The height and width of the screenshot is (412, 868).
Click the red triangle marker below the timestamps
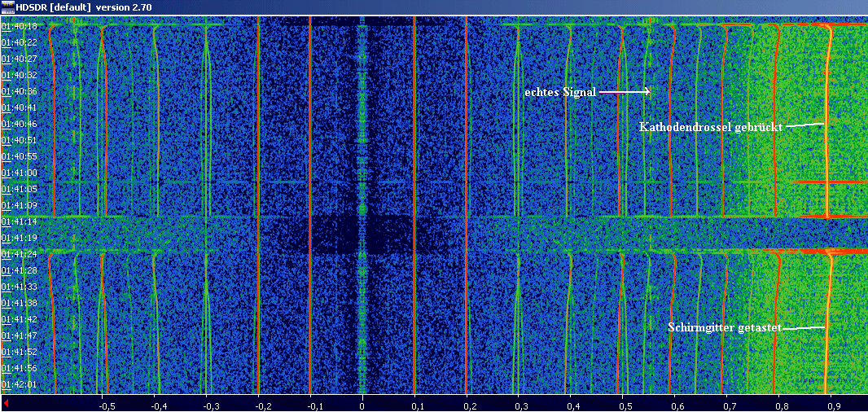pos(5,403)
